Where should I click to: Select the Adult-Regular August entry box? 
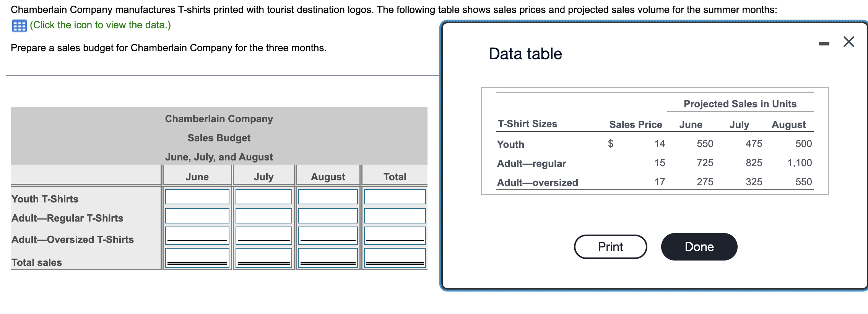click(327, 216)
